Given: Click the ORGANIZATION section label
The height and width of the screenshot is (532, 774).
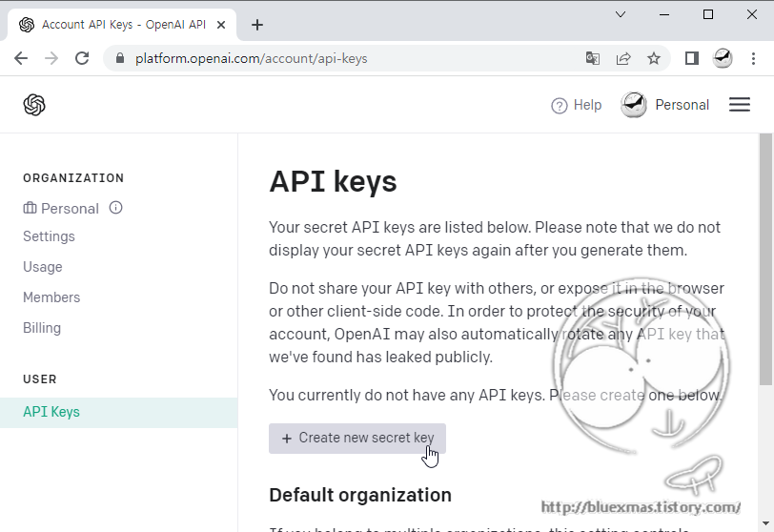Looking at the screenshot, I should coord(73,178).
